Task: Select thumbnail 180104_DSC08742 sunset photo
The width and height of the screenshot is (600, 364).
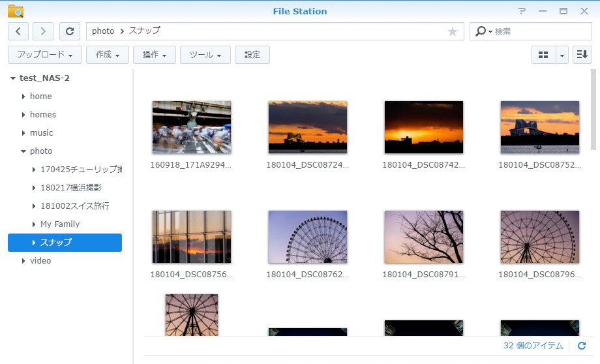Action: tap(424, 127)
